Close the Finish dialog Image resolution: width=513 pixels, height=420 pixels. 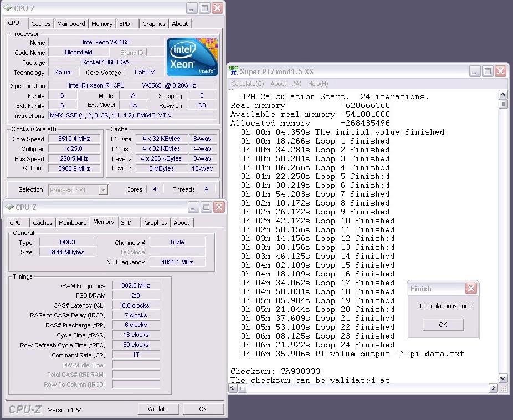(x=471, y=289)
